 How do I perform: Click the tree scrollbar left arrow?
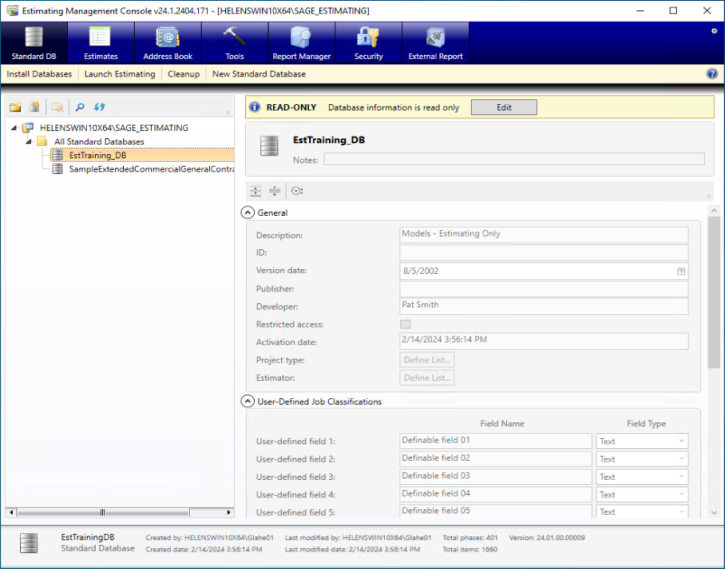(x=12, y=512)
